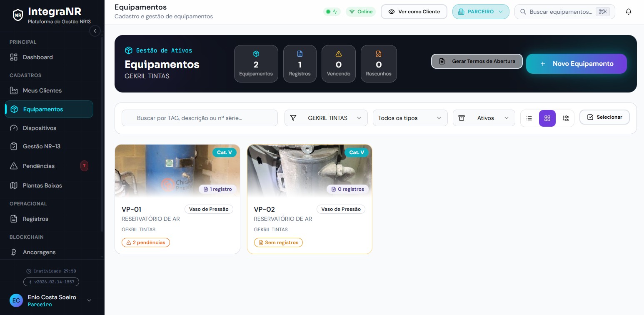Click the red Pendências count badge
The image size is (644, 315).
84,166
